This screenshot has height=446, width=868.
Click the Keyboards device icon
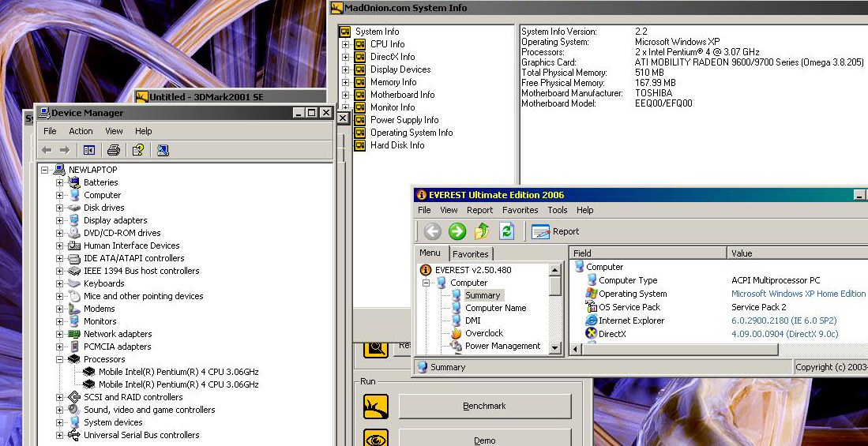point(74,283)
